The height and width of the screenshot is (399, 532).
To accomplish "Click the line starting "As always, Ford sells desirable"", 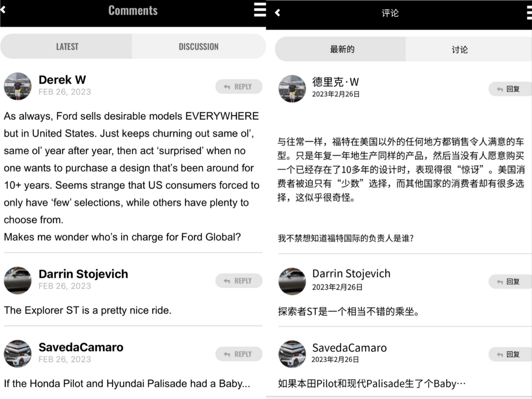I will 132,116.
